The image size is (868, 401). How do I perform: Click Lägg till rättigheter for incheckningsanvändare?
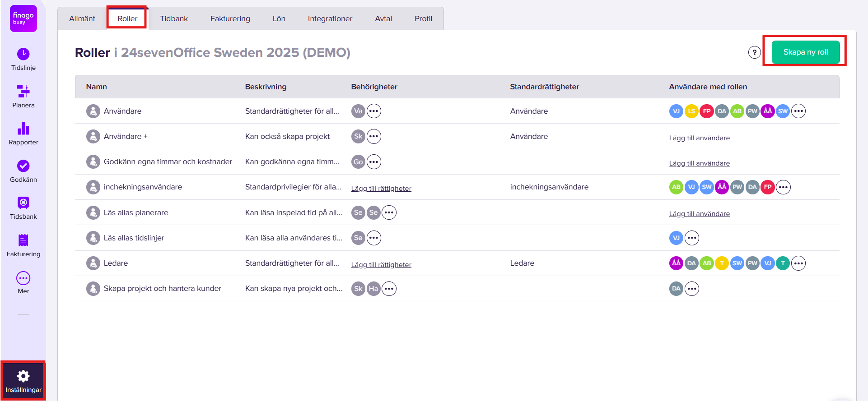(381, 189)
